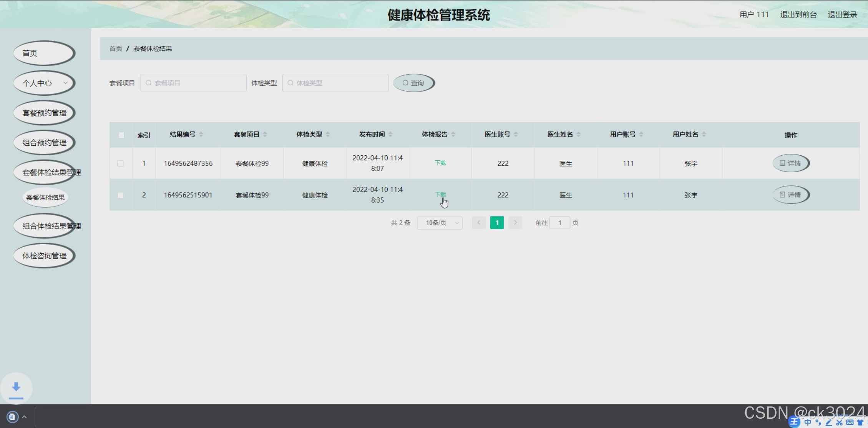
Task: Toggle select-all checkbox in table header
Action: [x=121, y=135]
